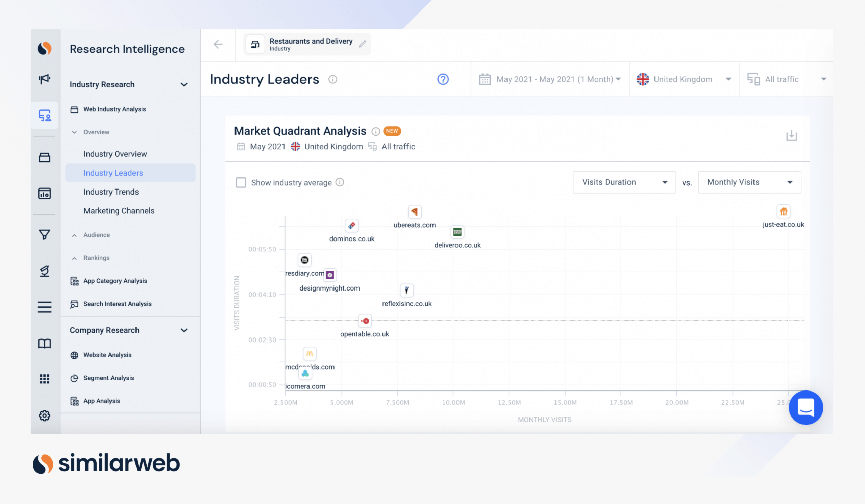Open the Monthly Visits metric dropdown
The image size is (865, 504).
tap(749, 182)
